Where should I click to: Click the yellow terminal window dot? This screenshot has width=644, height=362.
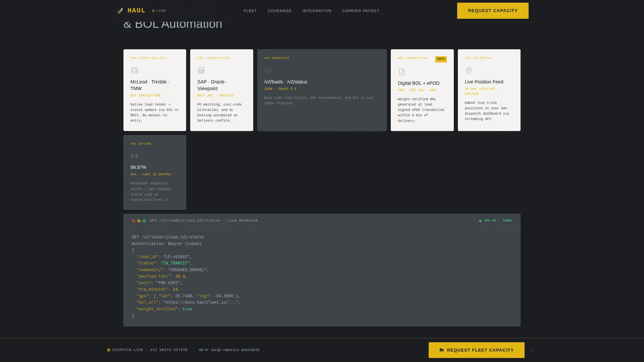click(139, 221)
